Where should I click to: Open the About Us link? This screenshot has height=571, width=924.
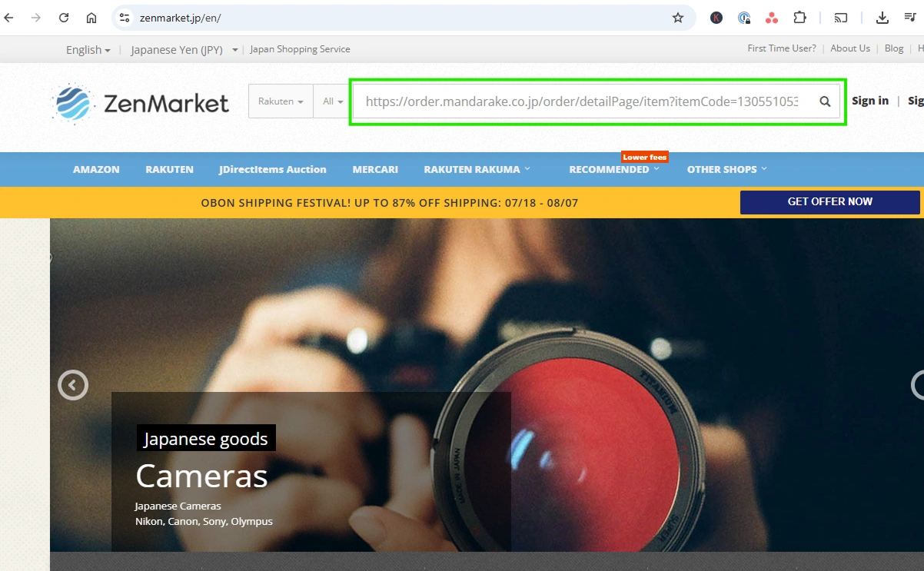[x=849, y=48]
